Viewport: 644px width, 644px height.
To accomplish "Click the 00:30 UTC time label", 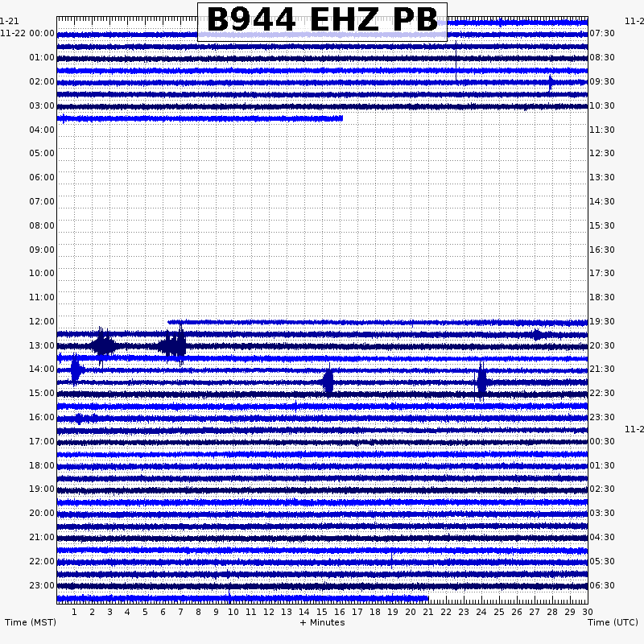I will (602, 441).
